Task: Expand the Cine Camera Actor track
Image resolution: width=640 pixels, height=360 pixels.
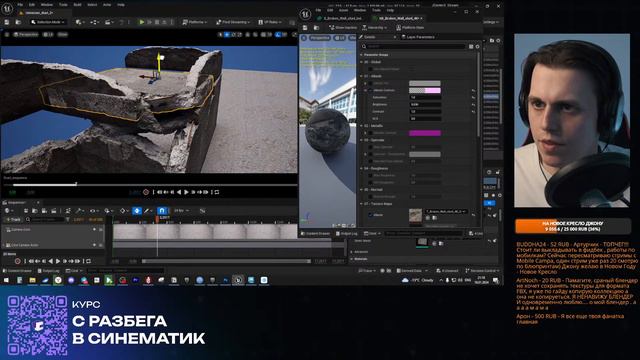Action: click(x=4, y=245)
